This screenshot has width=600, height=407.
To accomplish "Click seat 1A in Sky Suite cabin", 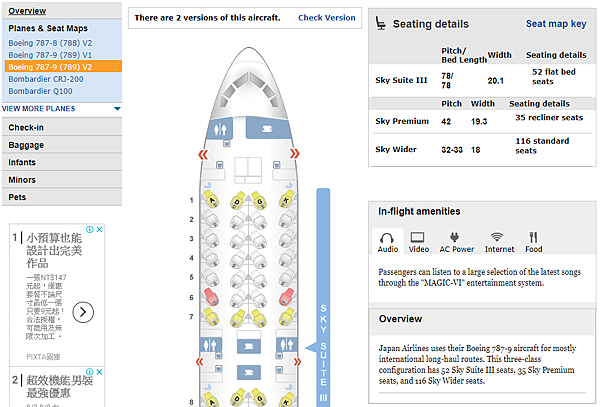I will pos(211,199).
